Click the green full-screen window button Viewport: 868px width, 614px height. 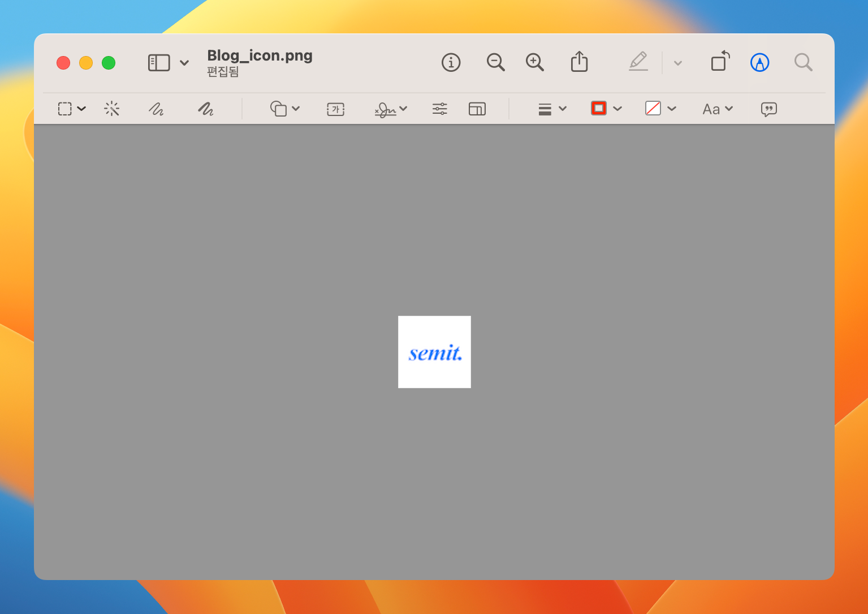(x=109, y=63)
